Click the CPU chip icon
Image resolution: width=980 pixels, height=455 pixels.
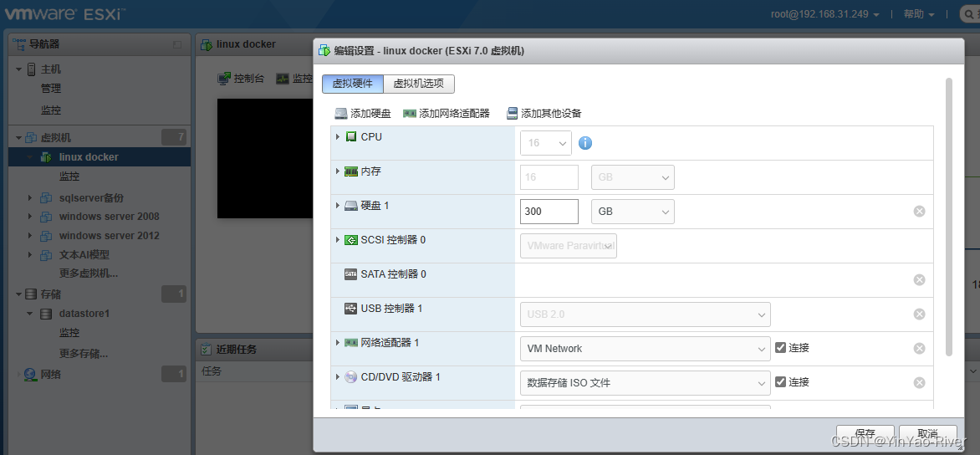point(350,137)
